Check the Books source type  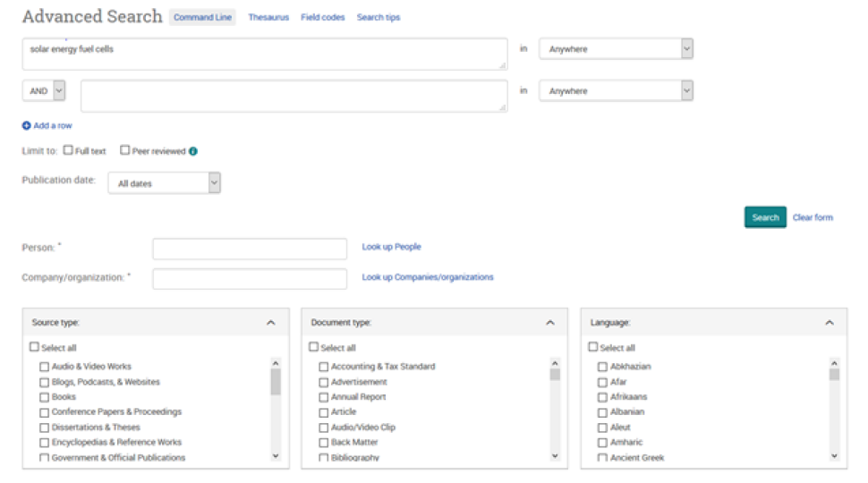[44, 397]
